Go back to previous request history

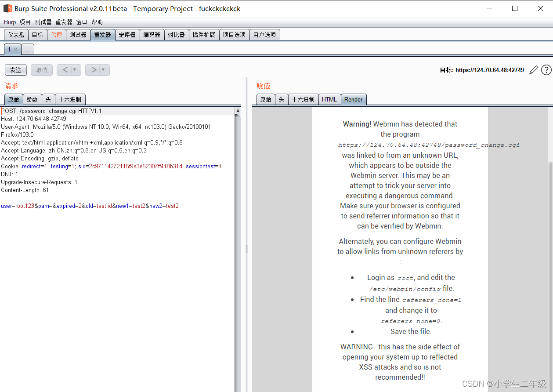coord(65,70)
